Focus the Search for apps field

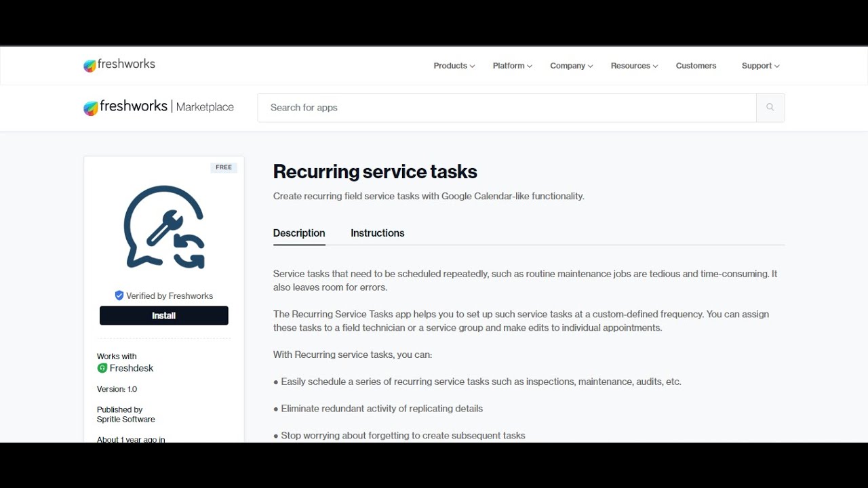pyautogui.click(x=507, y=107)
